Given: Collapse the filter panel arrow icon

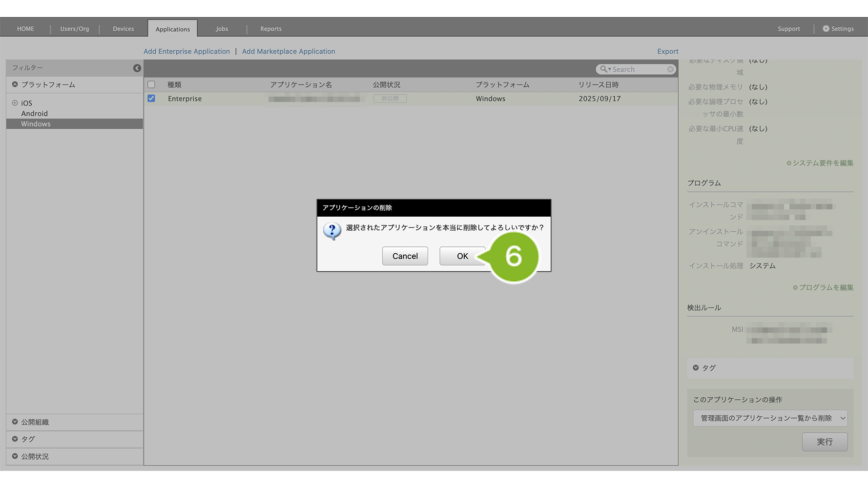Looking at the screenshot, I should pyautogui.click(x=137, y=68).
